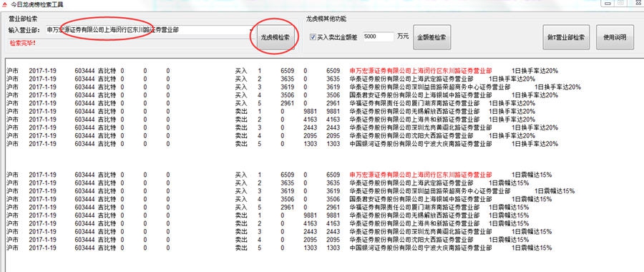Screen dimensions: 644x272
Task: Click 华泰证券沈阳大西路 in 换手率达20% block
Action: 411,135
